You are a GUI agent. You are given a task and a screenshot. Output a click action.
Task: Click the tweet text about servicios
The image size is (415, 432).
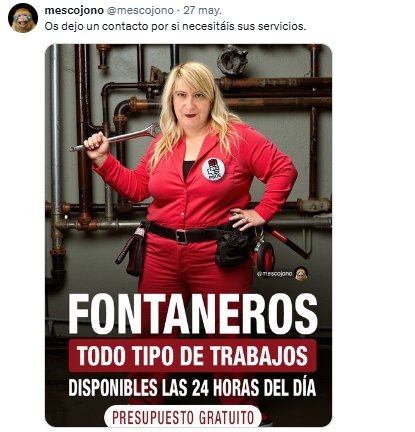[175, 26]
